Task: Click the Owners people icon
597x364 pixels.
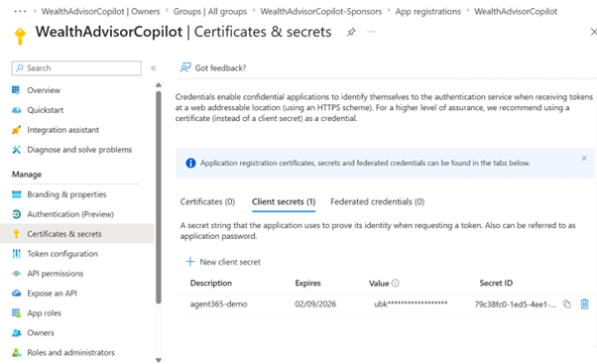Action: [x=17, y=333]
